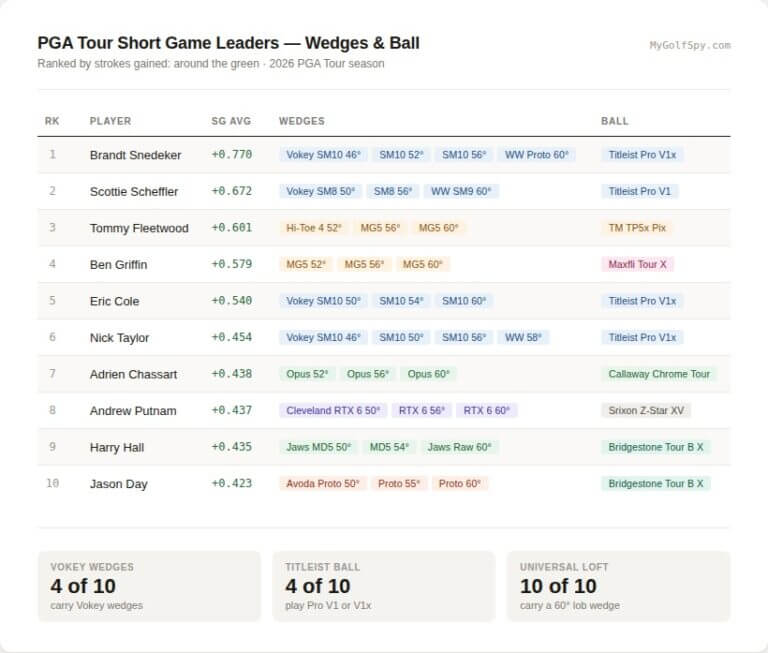
Task: Click Adrien Chassart's player name
Action: [x=133, y=374]
